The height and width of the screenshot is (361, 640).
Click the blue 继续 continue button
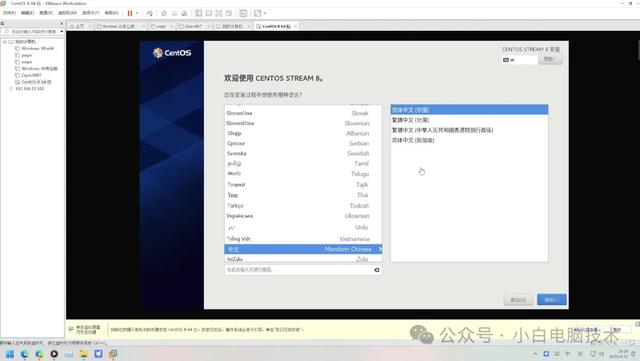point(551,300)
